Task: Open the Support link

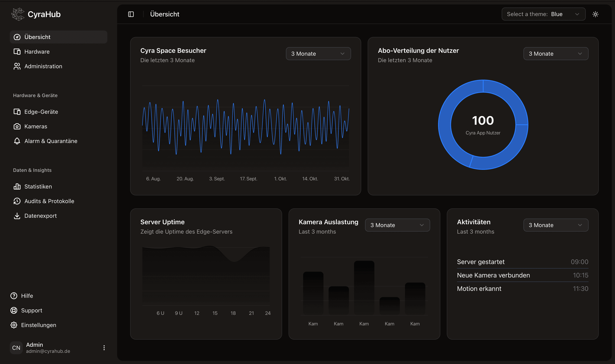Action: pos(32,310)
